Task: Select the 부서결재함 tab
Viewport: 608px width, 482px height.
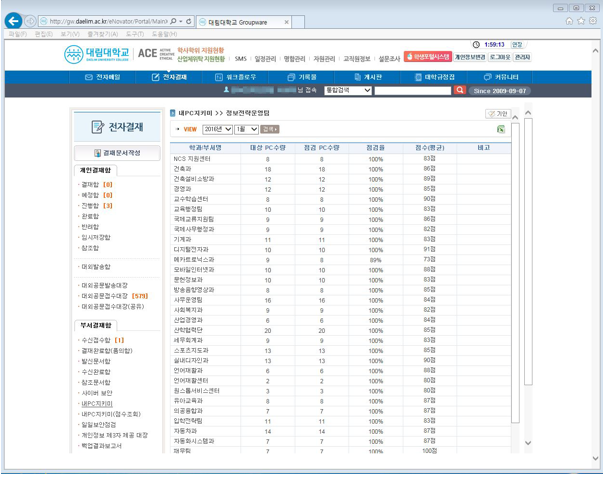Action: [95, 325]
